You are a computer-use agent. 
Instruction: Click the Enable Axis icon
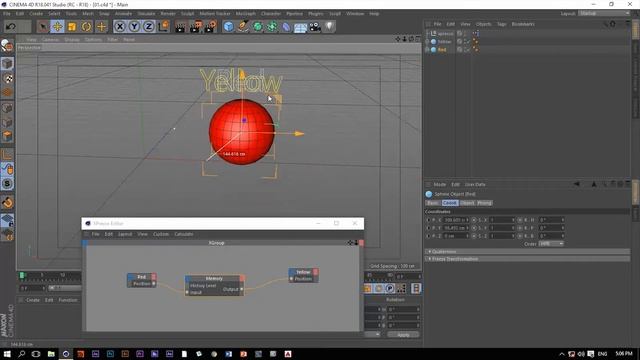click(x=7, y=155)
